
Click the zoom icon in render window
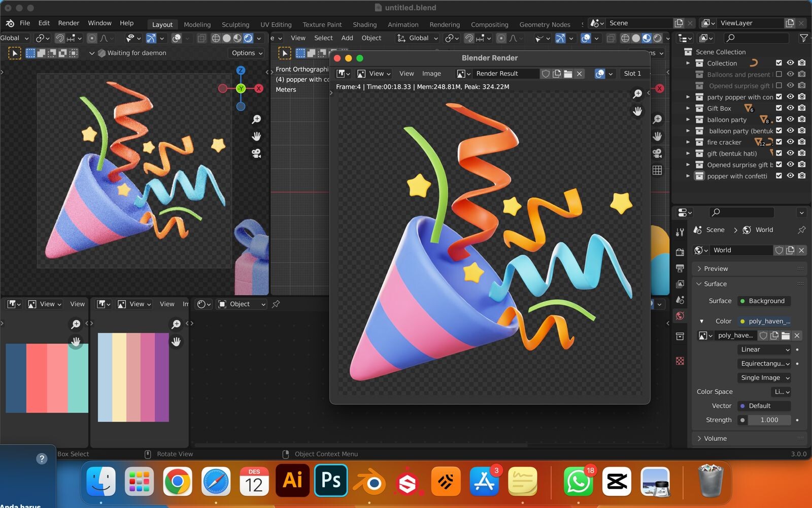pyautogui.click(x=637, y=94)
